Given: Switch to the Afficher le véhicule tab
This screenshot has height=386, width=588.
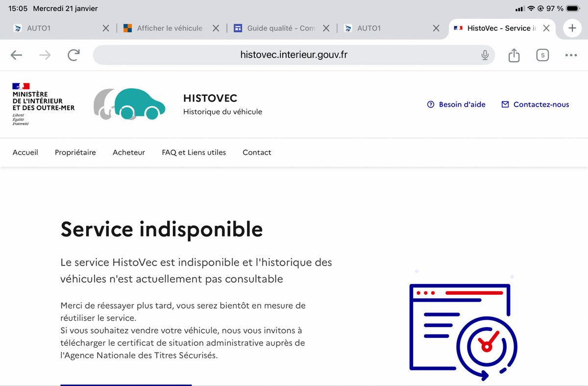Looking at the screenshot, I should pyautogui.click(x=164, y=28).
